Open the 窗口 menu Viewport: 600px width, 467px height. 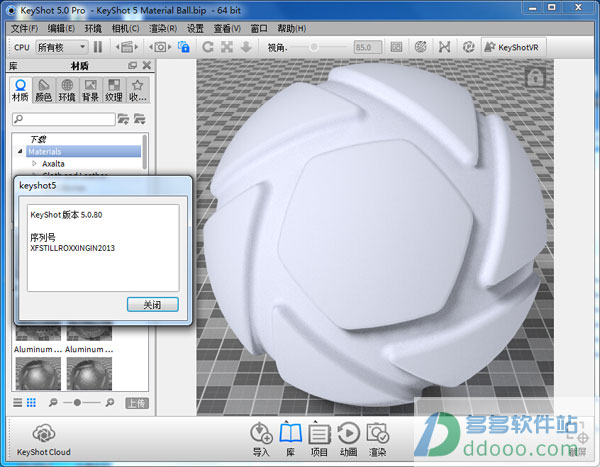259,28
